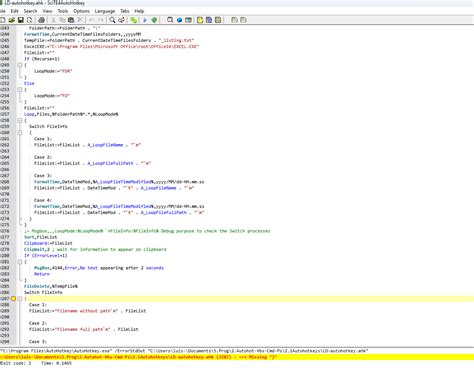Collapse the ErrorLevel block fold at line 281
This screenshot has width=474, height=385.
tap(20, 262)
